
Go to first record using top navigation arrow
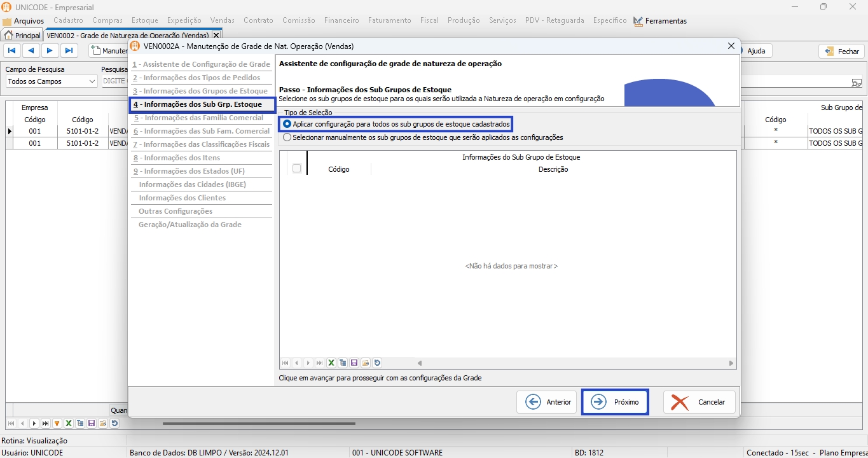[12, 51]
